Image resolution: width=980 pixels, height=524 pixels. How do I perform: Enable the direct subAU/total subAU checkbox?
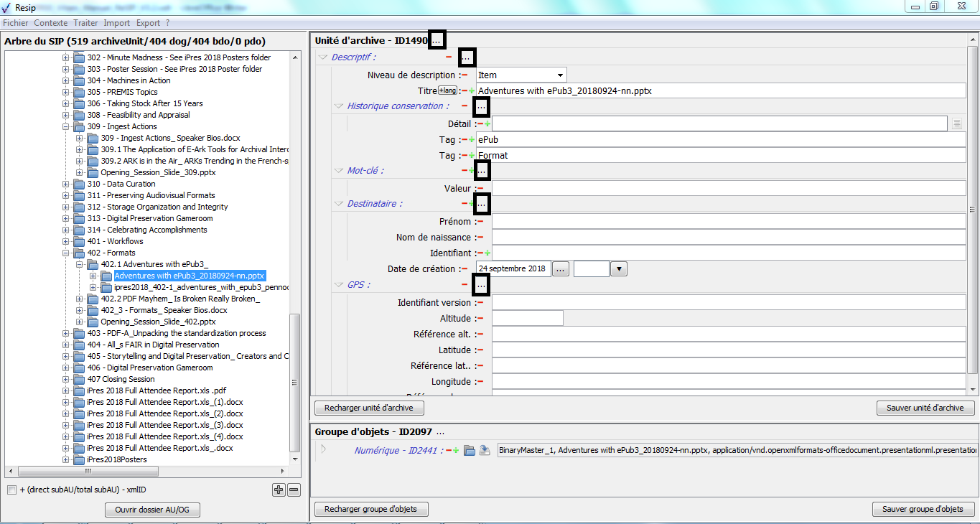[11, 490]
